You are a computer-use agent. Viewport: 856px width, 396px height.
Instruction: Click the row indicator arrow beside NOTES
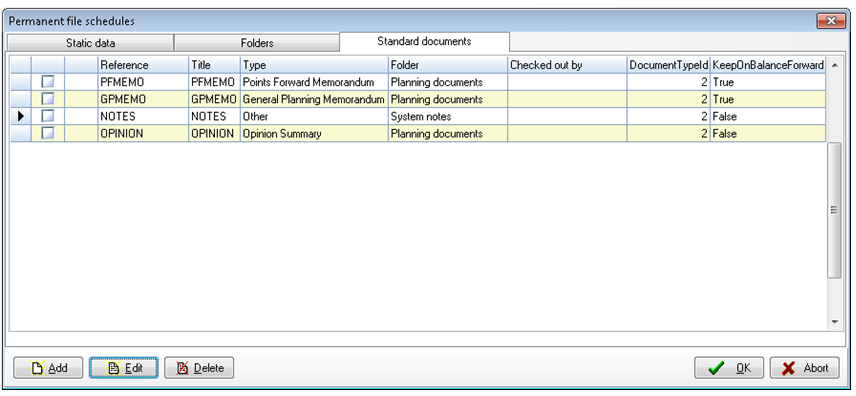pyautogui.click(x=21, y=116)
